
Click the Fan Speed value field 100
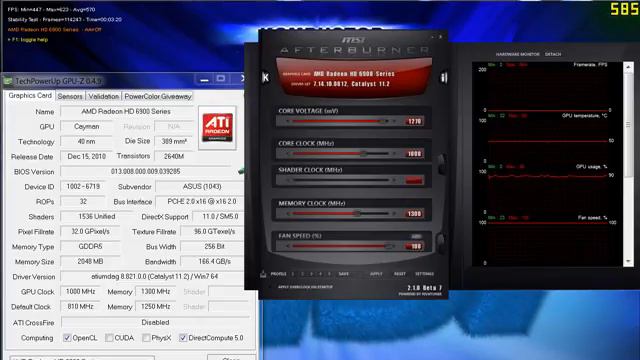point(414,246)
